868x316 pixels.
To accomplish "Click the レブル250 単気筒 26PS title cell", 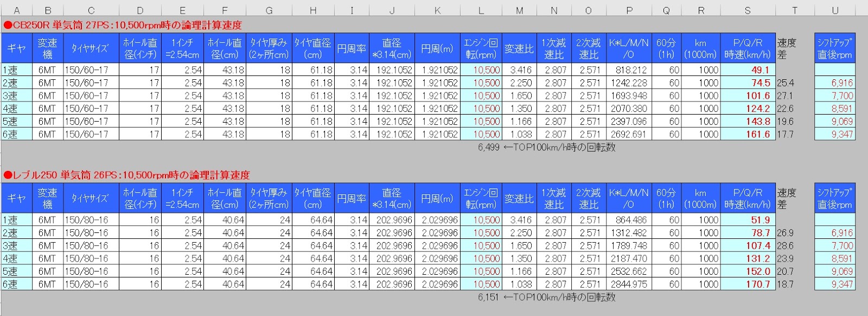I will (126, 175).
